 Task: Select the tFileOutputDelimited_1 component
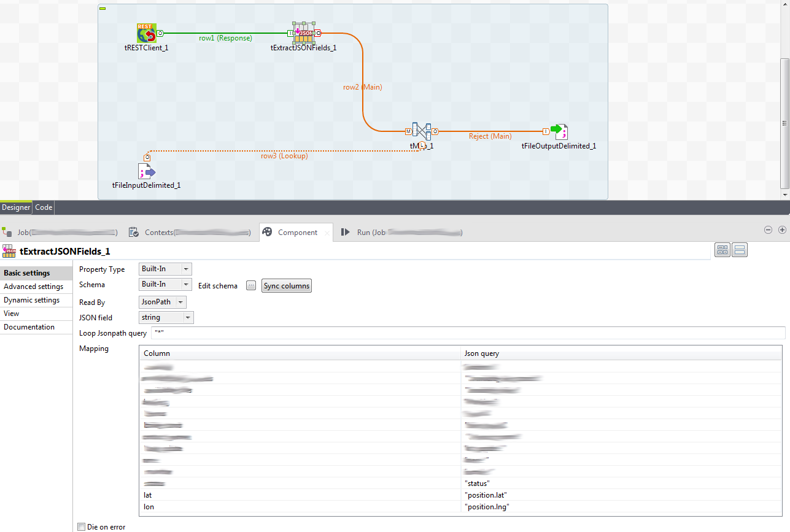(x=558, y=130)
